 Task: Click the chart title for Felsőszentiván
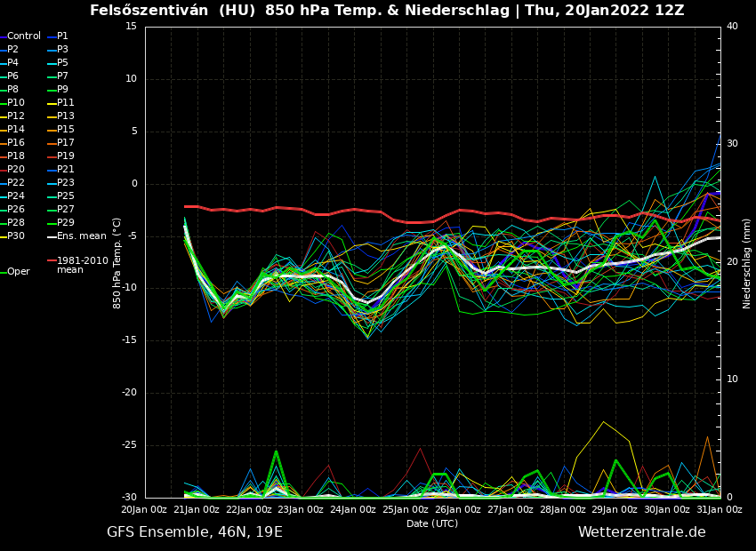(x=387, y=11)
